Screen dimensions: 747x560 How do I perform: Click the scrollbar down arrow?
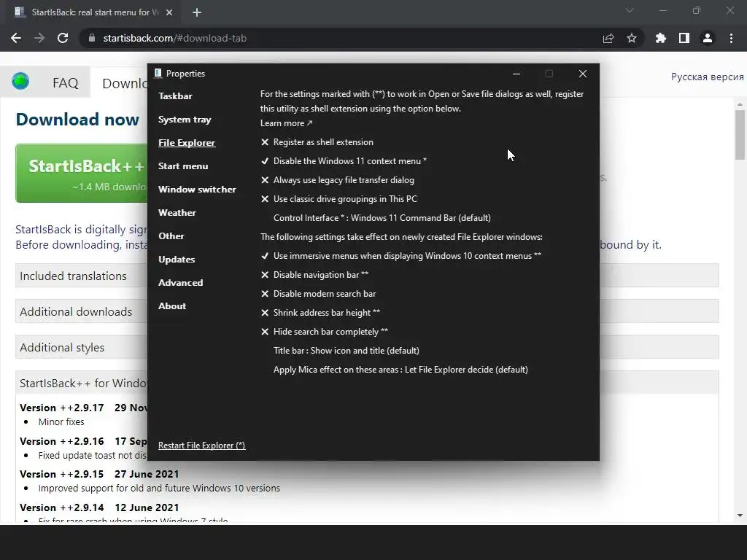point(740,516)
